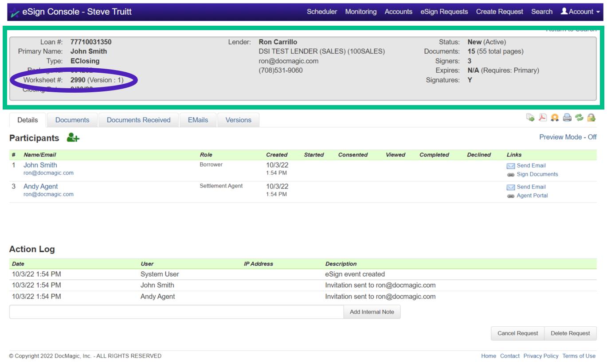Go to the Monitoring page
Viewport: 607px width, 364px height.
click(361, 12)
